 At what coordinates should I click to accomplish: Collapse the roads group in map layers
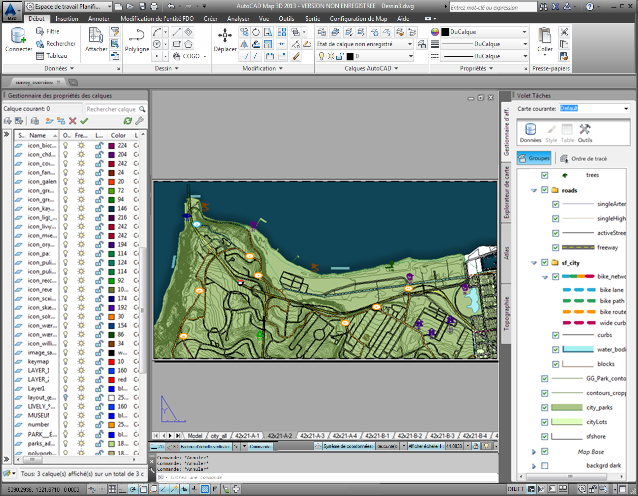(536, 189)
